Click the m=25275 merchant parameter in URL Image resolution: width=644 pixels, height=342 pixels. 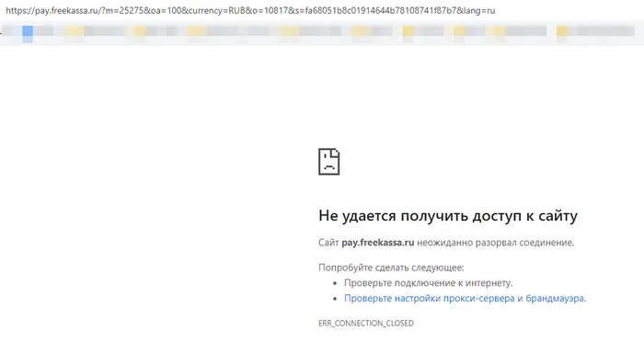(124, 11)
